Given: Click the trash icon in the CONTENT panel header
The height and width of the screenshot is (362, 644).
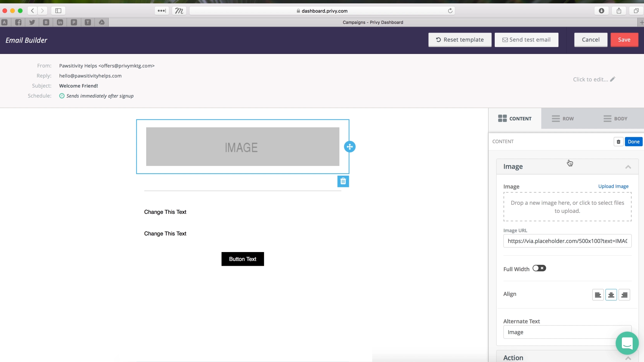Looking at the screenshot, I should pos(619,142).
